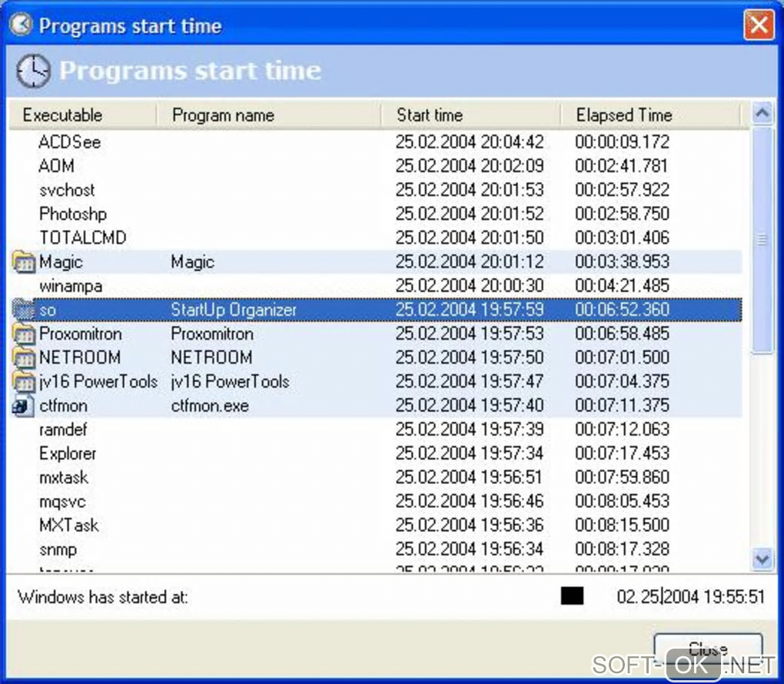The image size is (784, 684).
Task: Click ctfmon.exe program name
Action: 210,406
